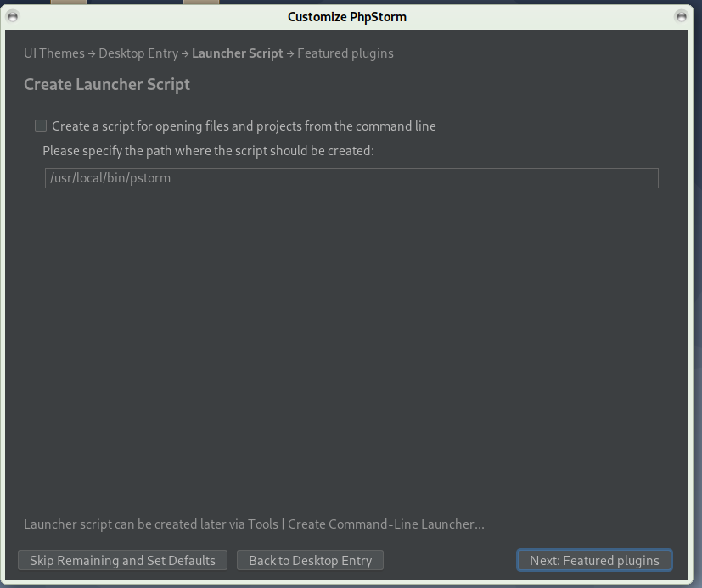Click the hint about Create Command-Line Launcher
This screenshot has height=588, width=702.
254,524
